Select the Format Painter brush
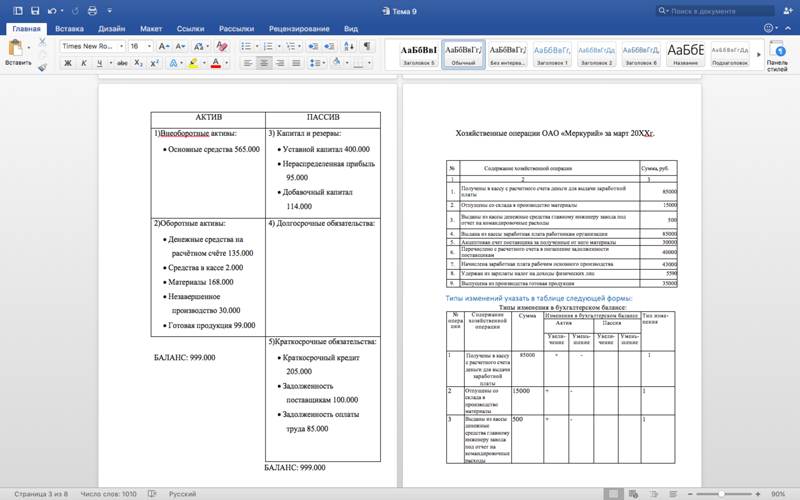Screen dimensions: 800x500 [42, 67]
